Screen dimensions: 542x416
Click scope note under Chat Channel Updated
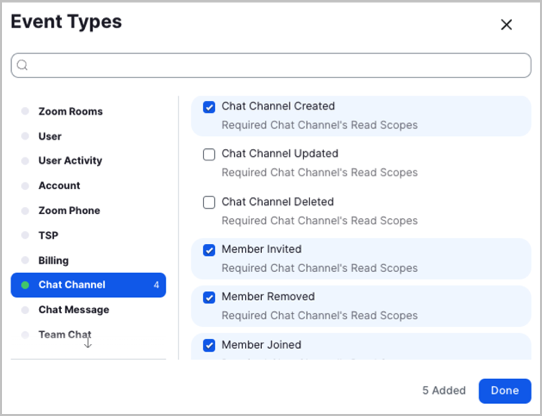[319, 173]
